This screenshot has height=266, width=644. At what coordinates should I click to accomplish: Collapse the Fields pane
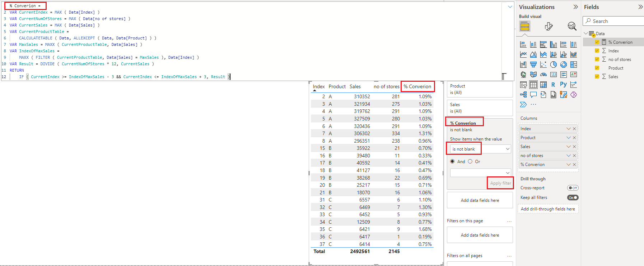(x=640, y=7)
